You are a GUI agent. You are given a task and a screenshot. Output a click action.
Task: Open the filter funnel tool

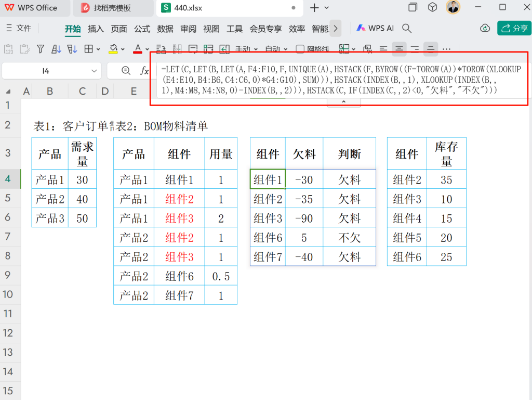click(x=41, y=49)
